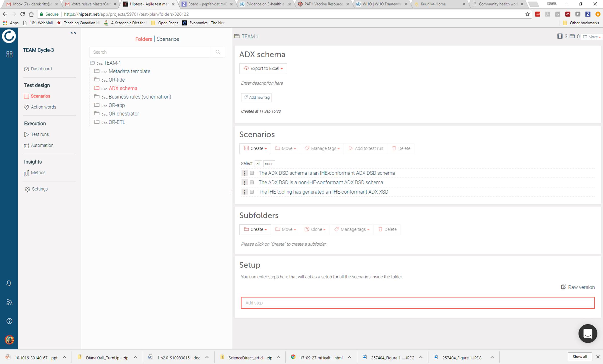Switch to the Folders view tab
This screenshot has height=364, width=603.
click(x=143, y=39)
